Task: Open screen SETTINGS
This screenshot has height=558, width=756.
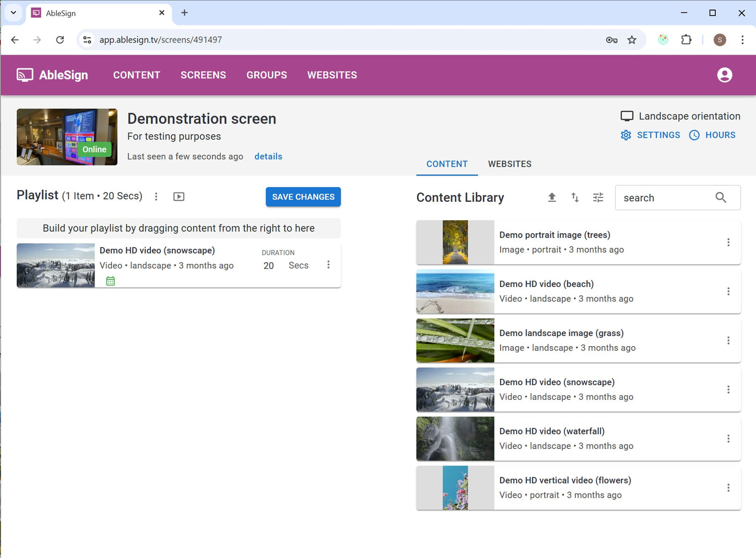Action: coord(650,135)
